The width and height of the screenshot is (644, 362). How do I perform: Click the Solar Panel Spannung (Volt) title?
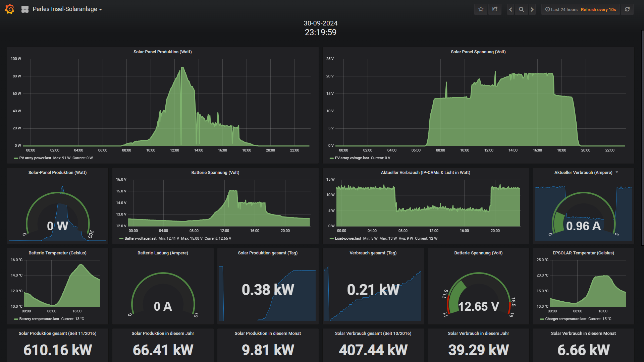click(478, 52)
